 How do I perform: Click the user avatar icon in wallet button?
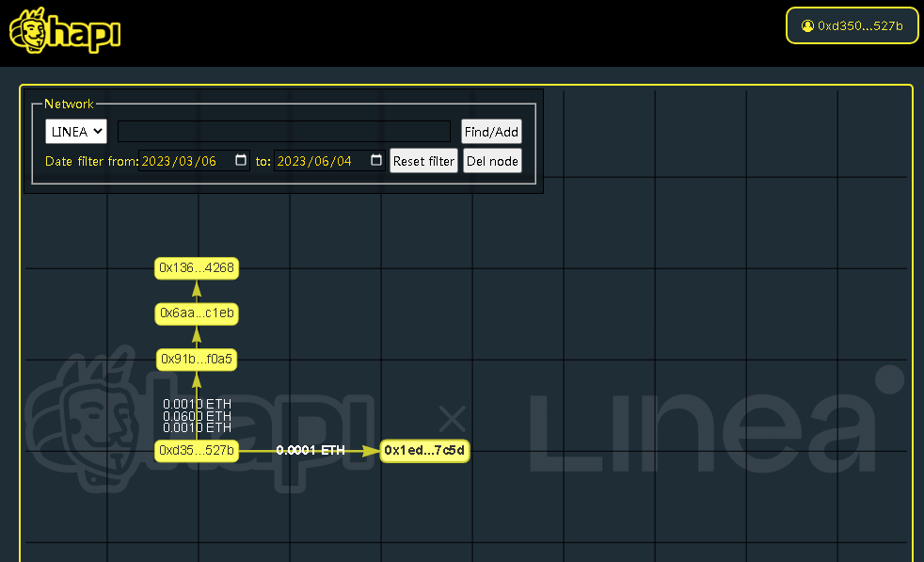click(x=807, y=26)
